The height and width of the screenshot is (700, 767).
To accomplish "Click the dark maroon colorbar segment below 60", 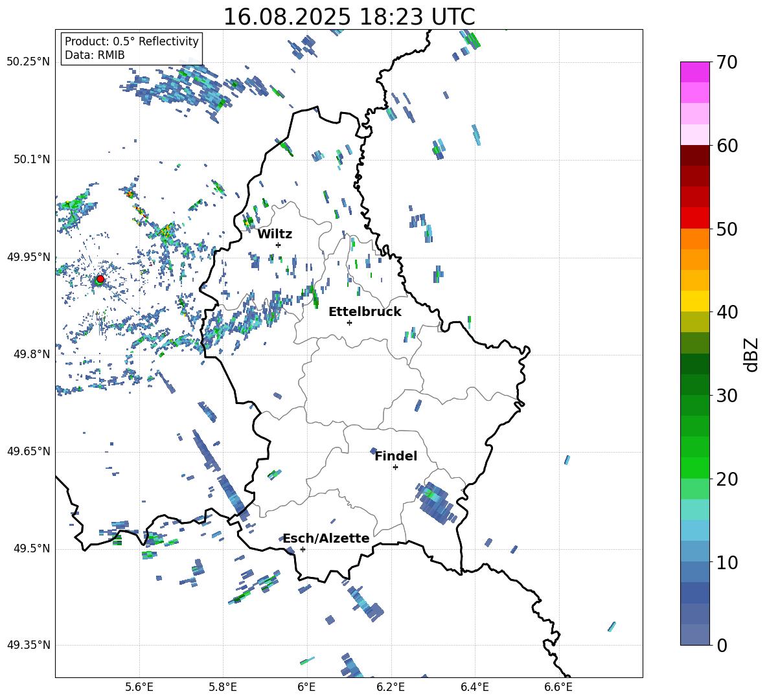I will 694,155.
